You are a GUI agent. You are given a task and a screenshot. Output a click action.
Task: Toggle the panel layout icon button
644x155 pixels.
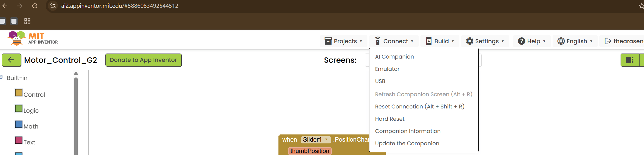pyautogui.click(x=630, y=60)
